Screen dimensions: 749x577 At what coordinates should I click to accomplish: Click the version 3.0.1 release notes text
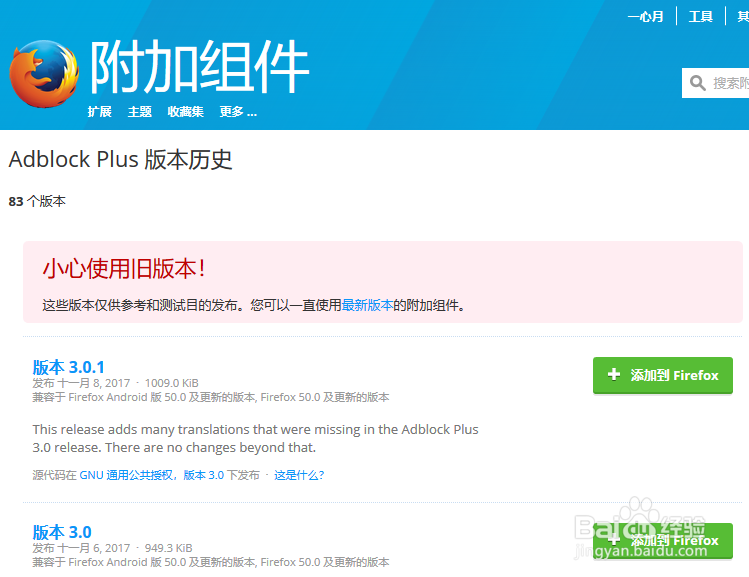pos(256,438)
